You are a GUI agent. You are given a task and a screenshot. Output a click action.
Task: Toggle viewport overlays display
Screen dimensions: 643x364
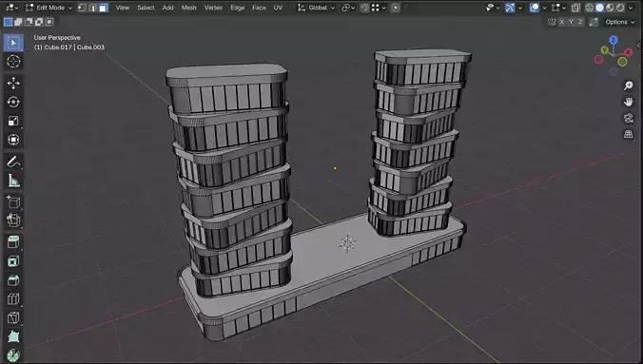pos(534,8)
